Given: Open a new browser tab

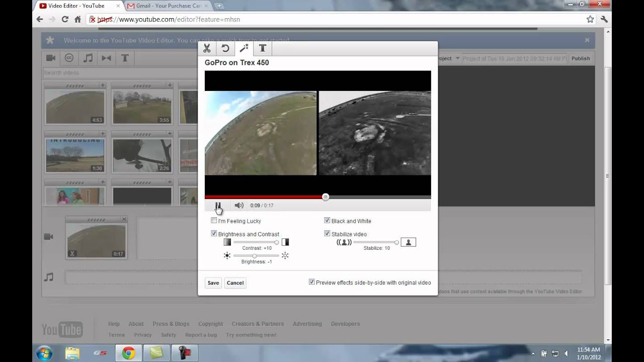Looking at the screenshot, I should 219,6.
